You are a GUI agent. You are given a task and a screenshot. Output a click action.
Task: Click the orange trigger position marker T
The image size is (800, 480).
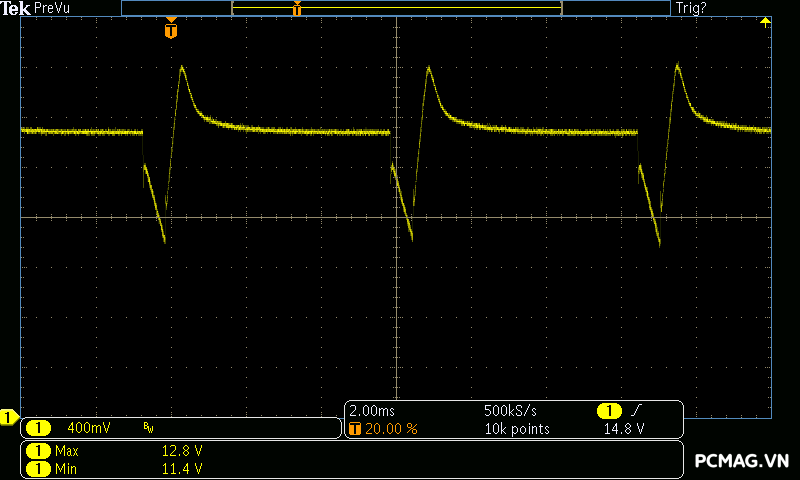click(171, 28)
